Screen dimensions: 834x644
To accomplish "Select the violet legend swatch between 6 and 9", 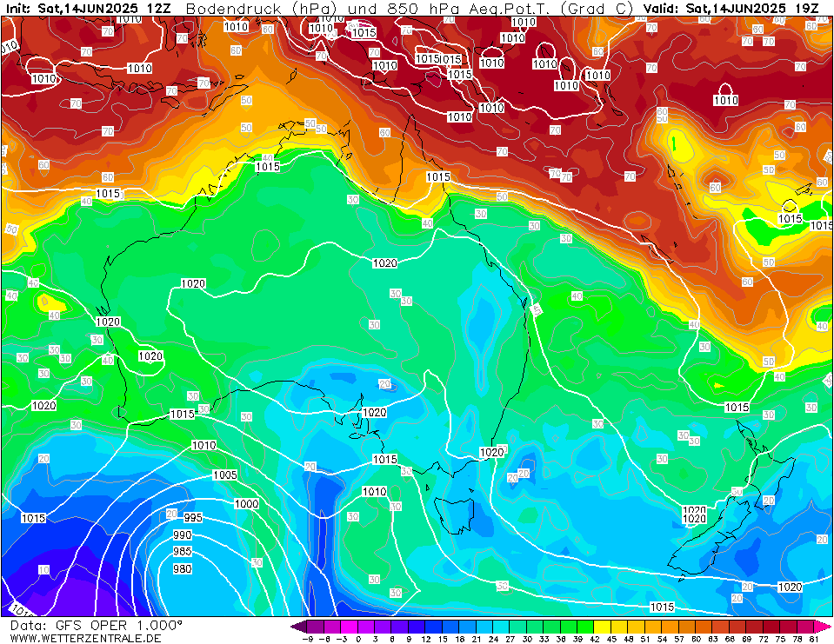I will 400,626.
